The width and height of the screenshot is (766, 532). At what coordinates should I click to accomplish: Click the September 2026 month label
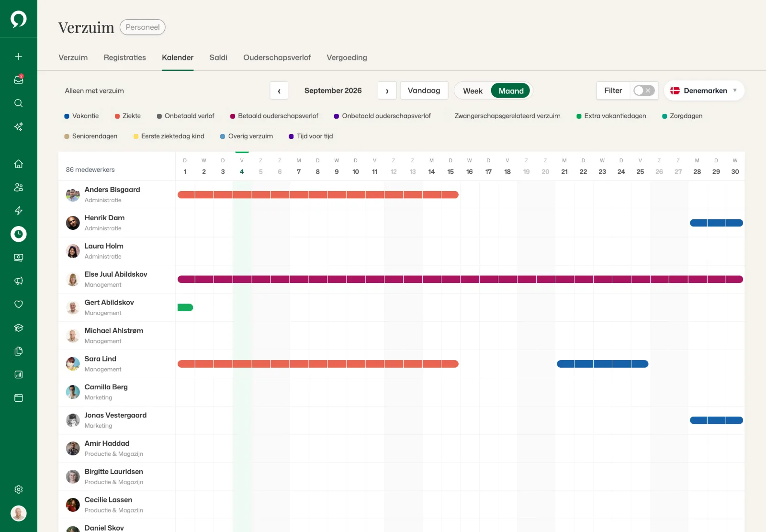[x=333, y=91]
